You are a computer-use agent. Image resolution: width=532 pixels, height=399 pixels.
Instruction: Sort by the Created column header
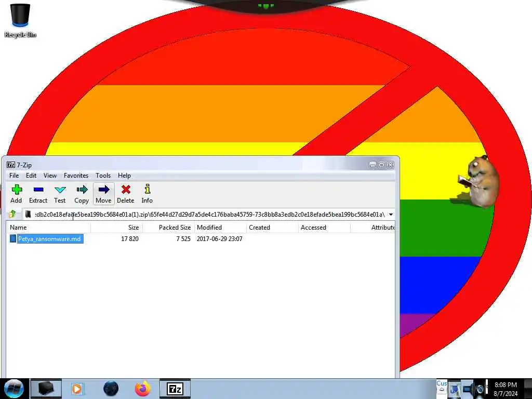tap(272, 228)
